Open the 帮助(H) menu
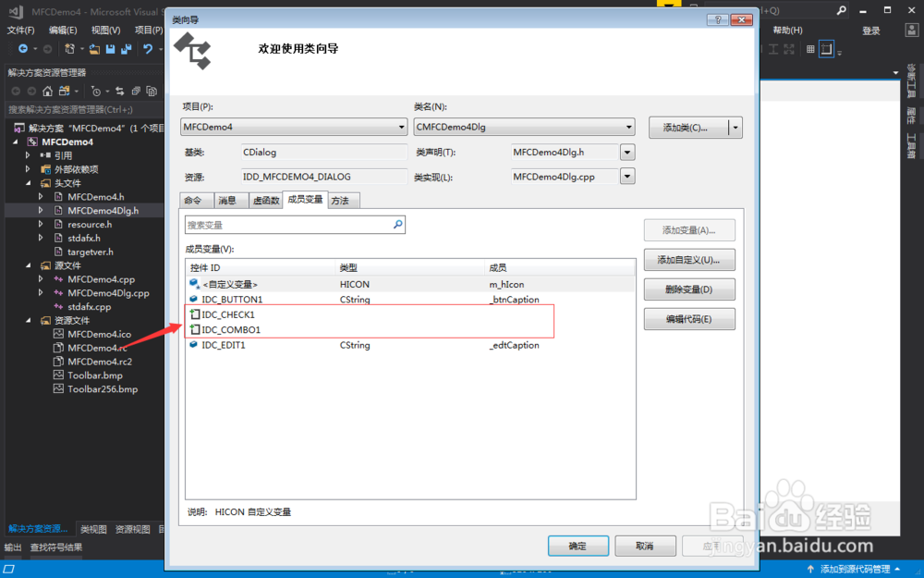This screenshot has width=924, height=578. click(787, 31)
